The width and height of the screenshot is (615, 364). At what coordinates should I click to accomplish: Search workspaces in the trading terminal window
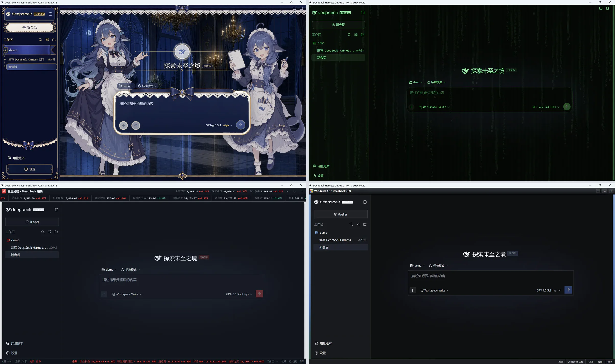click(x=43, y=232)
